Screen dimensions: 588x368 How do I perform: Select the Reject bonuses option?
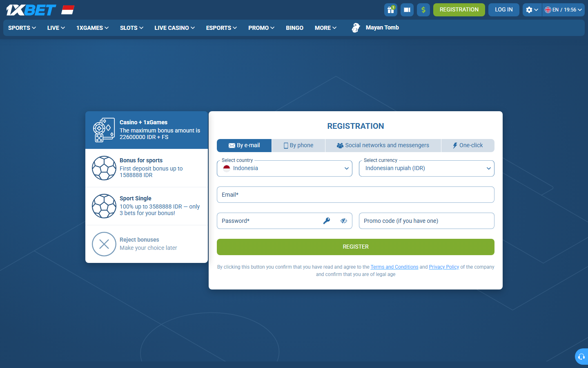[x=147, y=244]
